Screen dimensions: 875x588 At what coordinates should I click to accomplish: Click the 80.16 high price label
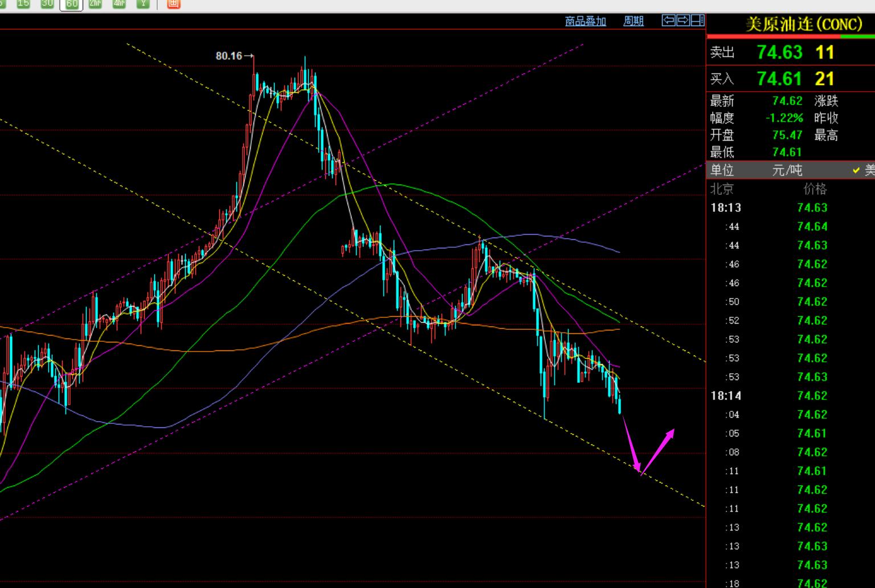click(x=229, y=56)
